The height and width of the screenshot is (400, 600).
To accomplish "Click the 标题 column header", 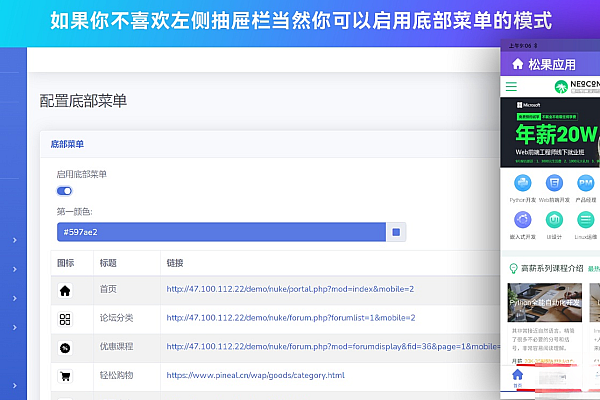I will click(108, 263).
